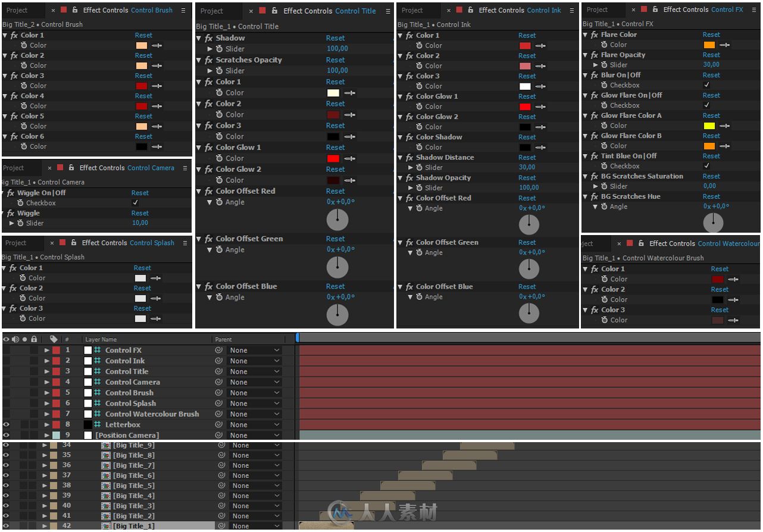Image resolution: width=763 pixels, height=532 pixels.
Task: Click the lock column icon in the timeline header
Action: [34, 339]
